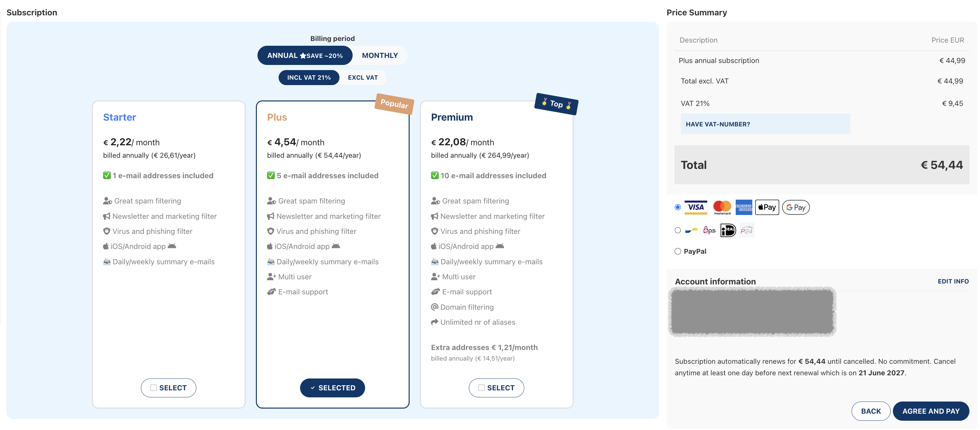Screen dimensions: 980x430
Task: Click the VAT 21% row label
Action: pyautogui.click(x=695, y=103)
